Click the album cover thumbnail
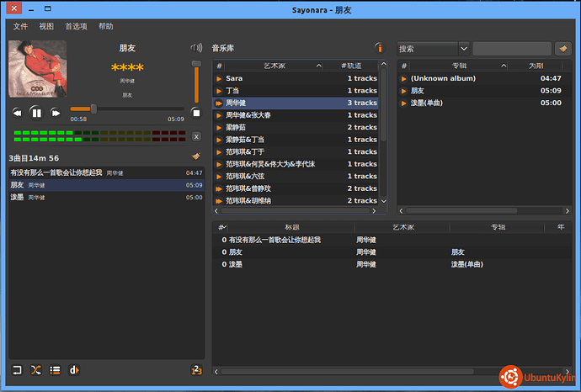This screenshot has width=581, height=392. click(37, 69)
